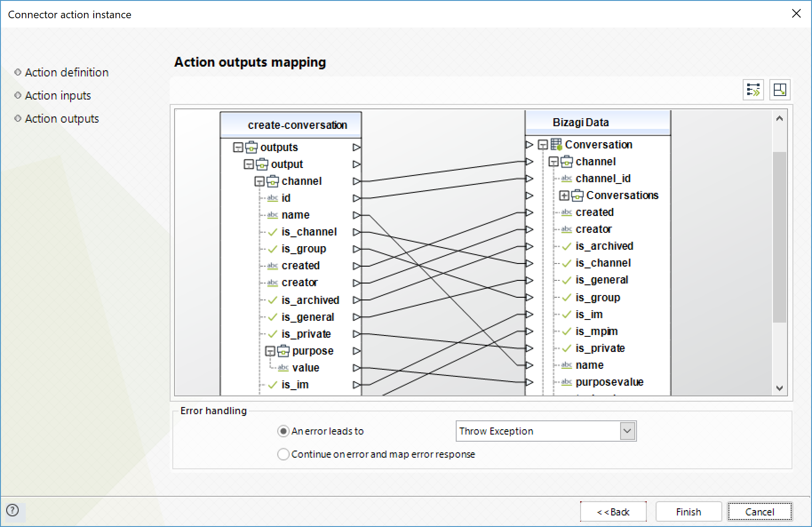Click the input arrow of Bizagi is_im
The image size is (812, 527).
529,314
